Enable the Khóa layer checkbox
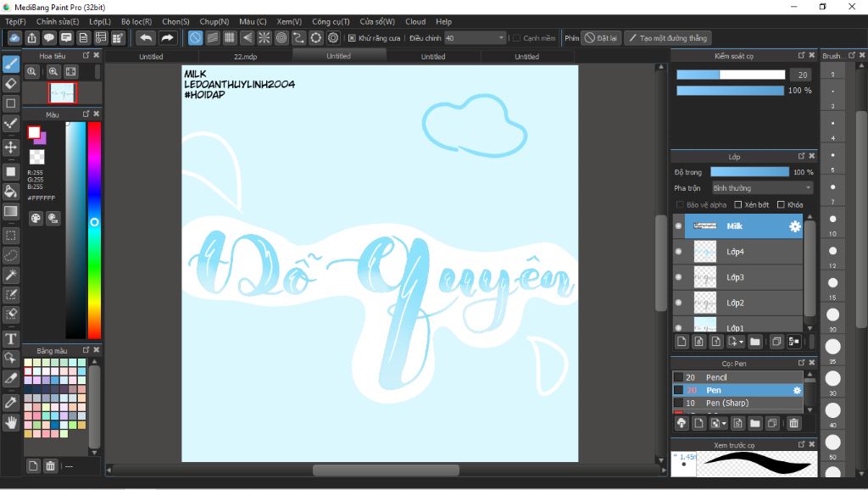Viewport: 868px width, 490px height. click(x=781, y=205)
